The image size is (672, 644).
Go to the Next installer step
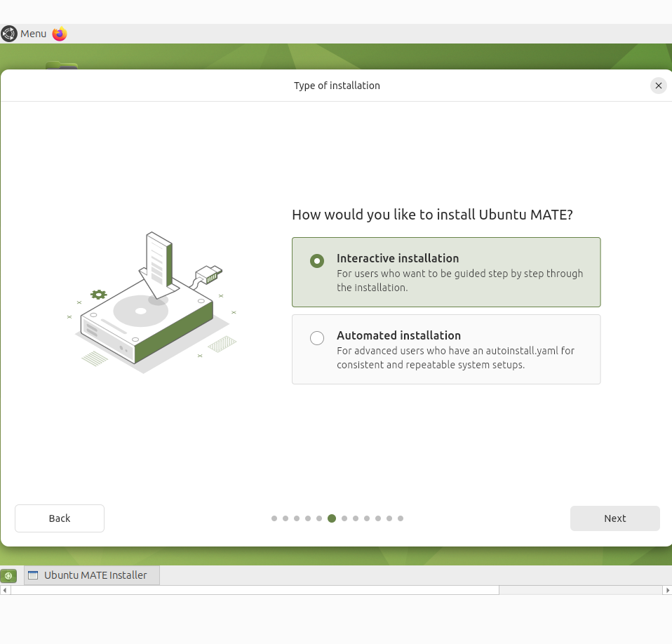pos(614,518)
